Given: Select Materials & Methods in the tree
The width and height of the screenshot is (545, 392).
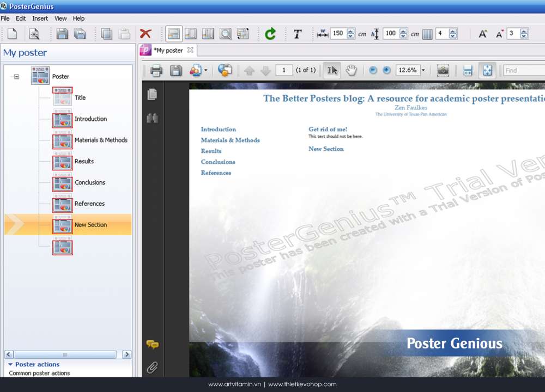Looking at the screenshot, I should click(101, 140).
